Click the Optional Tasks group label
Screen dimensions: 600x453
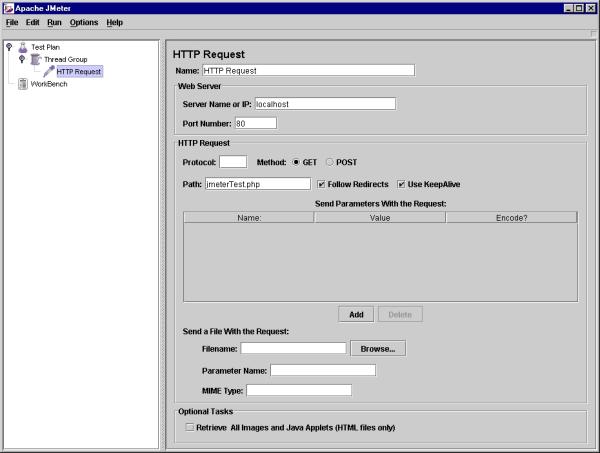coord(205,412)
